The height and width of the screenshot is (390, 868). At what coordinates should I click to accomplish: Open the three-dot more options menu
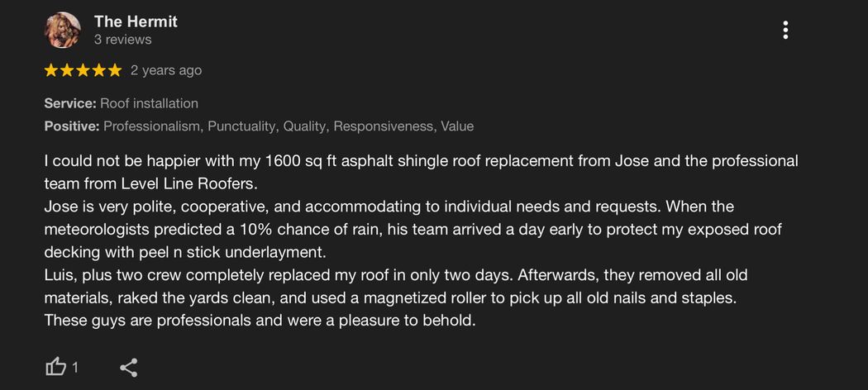click(785, 30)
